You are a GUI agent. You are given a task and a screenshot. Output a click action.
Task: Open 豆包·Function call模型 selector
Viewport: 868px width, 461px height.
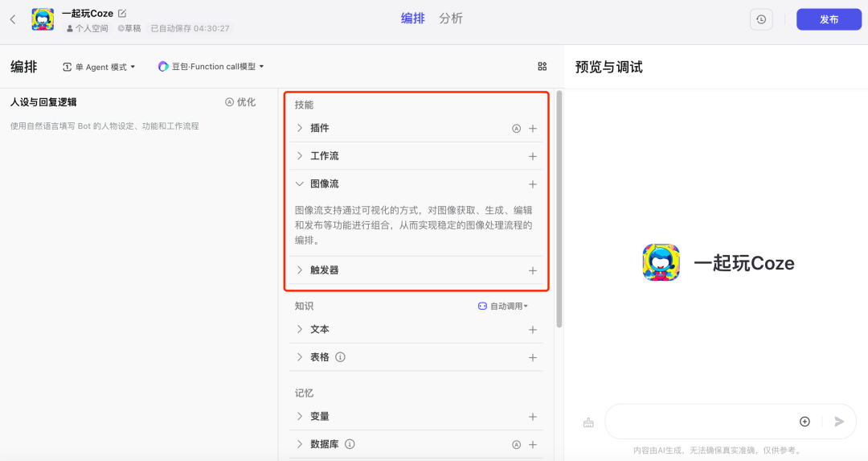(211, 67)
